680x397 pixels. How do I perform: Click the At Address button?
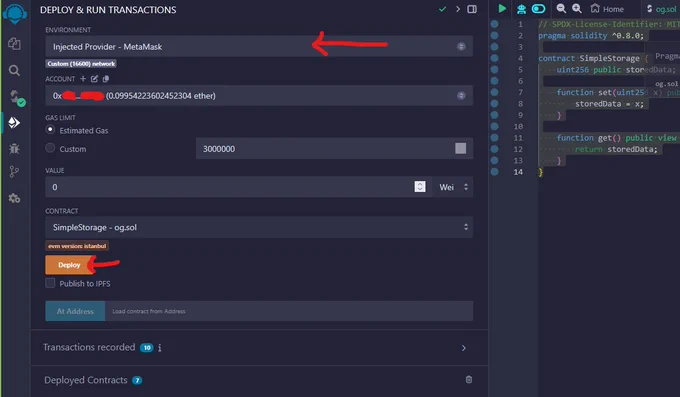(x=75, y=311)
